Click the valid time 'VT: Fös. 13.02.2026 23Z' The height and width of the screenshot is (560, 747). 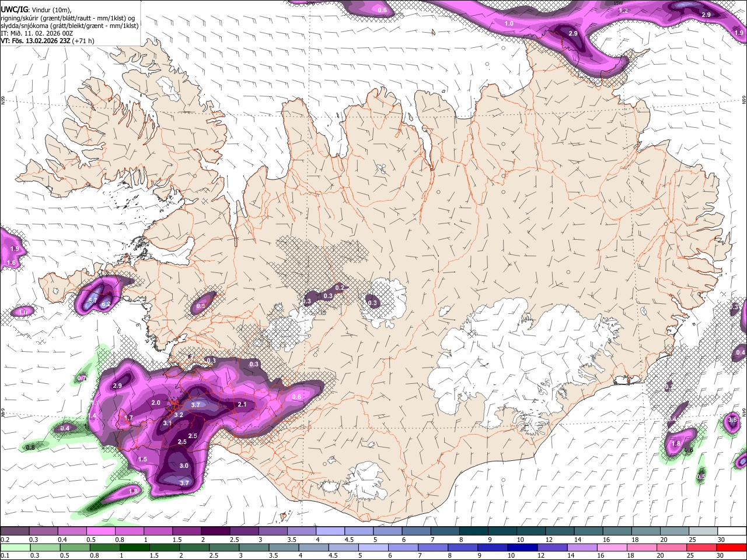click(35, 41)
